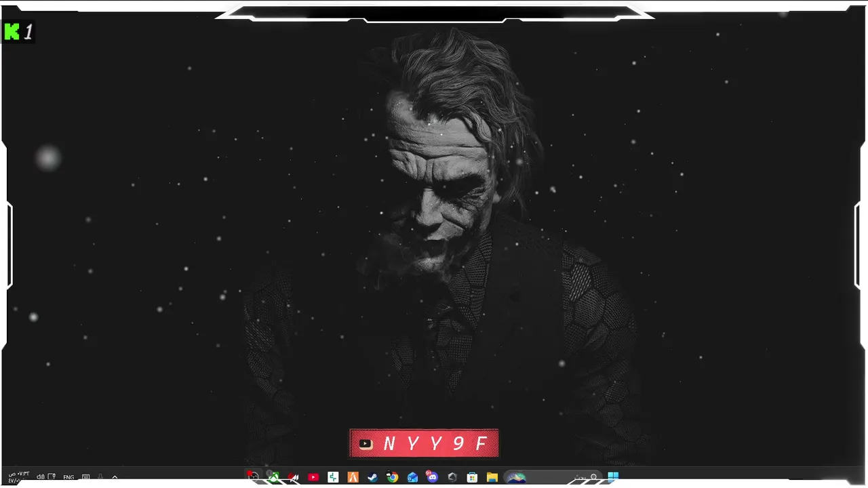Viewport: 868px width, 488px height.
Task: Open the volume speaker tray icon
Action: coord(41,477)
